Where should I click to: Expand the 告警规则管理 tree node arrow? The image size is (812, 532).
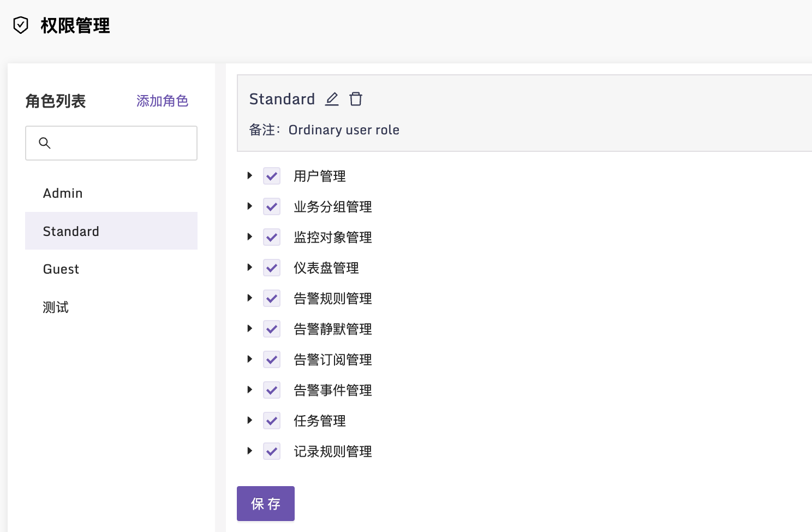[x=249, y=298]
